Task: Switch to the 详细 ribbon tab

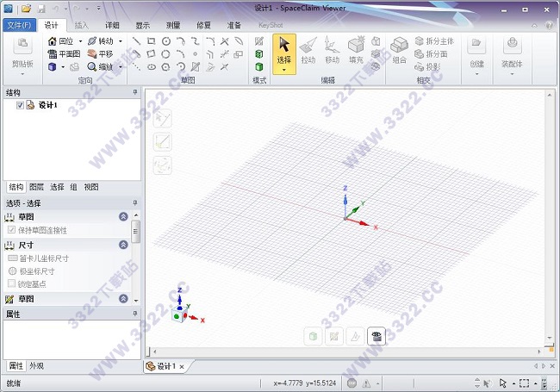Action: [112, 25]
